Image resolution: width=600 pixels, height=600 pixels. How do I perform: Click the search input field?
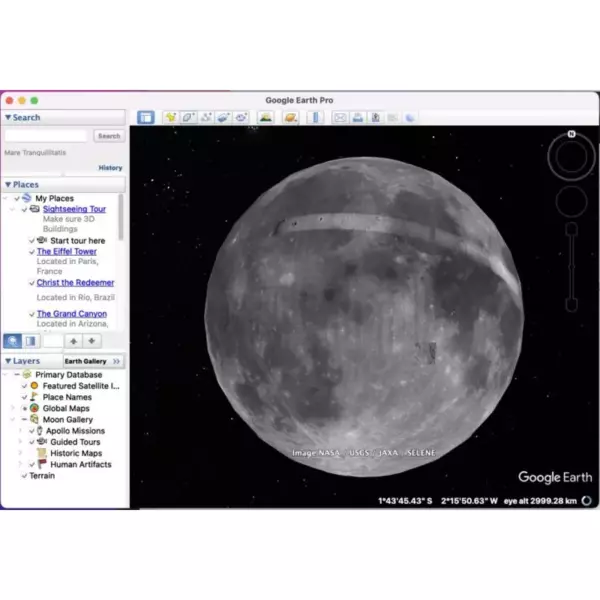(46, 136)
